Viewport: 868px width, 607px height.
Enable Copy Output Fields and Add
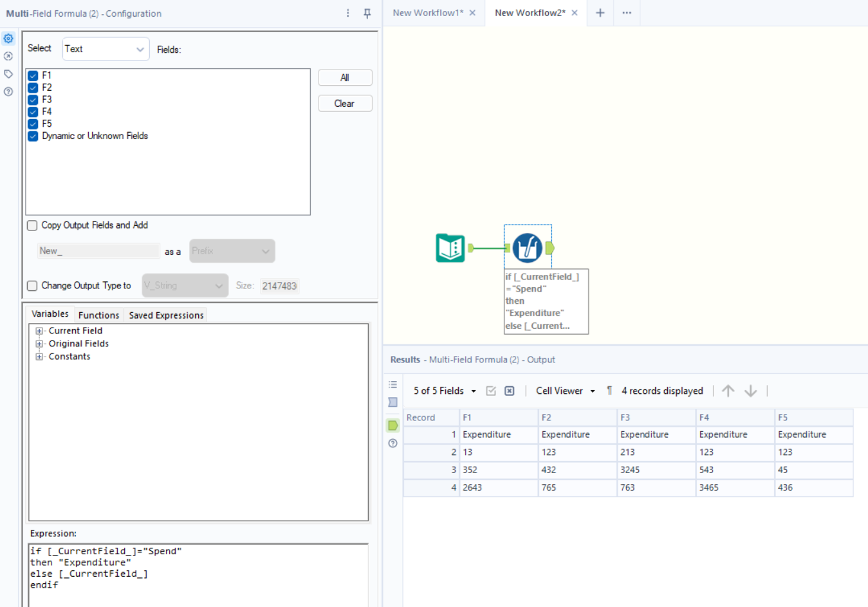(x=32, y=225)
